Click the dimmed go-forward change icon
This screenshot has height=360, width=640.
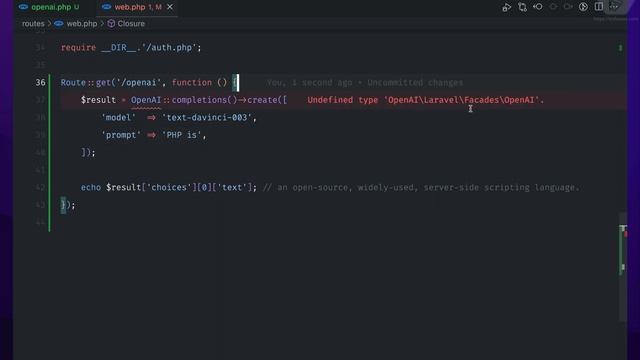pos(553,7)
